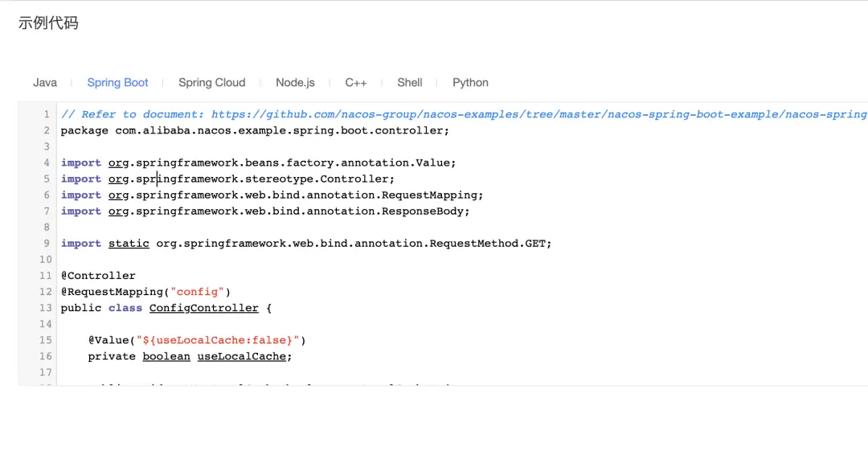Click the 示例代码 heading
This screenshot has height=464, width=868.
pyautogui.click(x=48, y=23)
